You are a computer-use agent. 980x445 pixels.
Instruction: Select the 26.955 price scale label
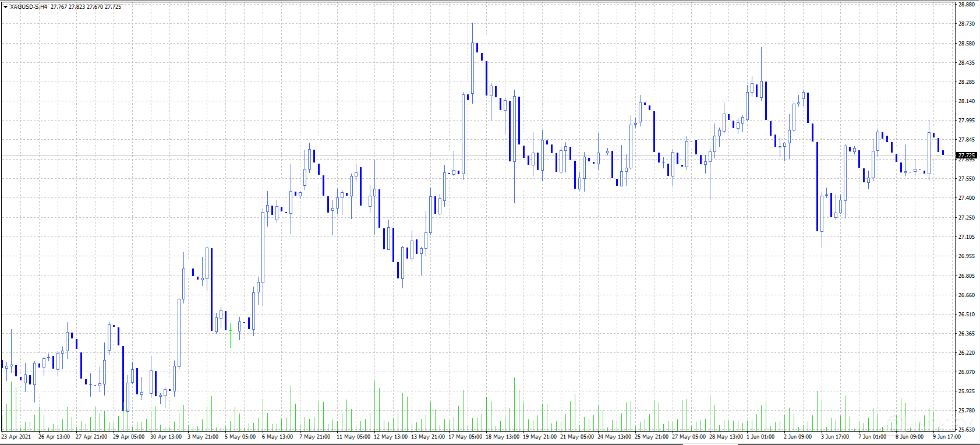[967, 256]
